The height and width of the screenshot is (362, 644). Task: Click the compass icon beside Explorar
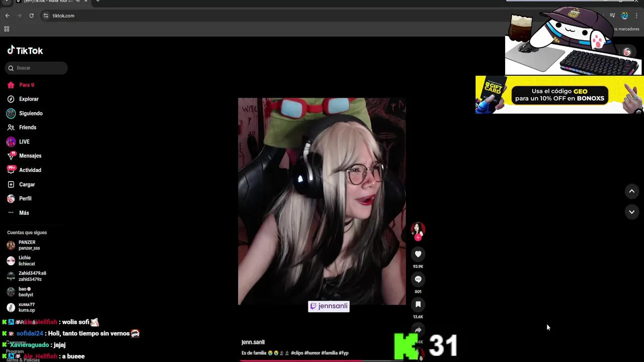coord(11,99)
